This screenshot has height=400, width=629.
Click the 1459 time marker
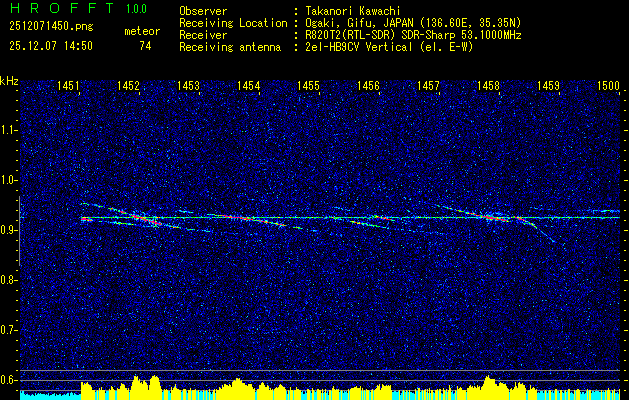[x=548, y=85]
